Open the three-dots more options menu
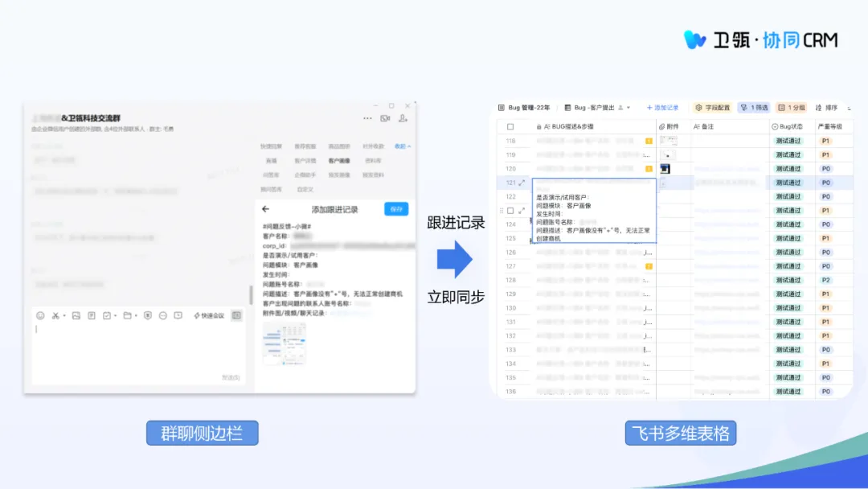The height and width of the screenshot is (489, 868). [367, 118]
